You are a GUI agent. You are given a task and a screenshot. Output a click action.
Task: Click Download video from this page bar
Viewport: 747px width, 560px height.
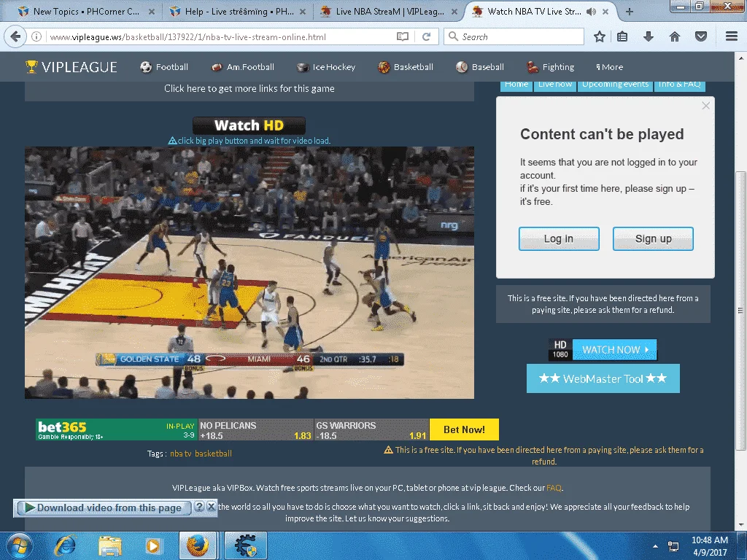click(x=104, y=507)
